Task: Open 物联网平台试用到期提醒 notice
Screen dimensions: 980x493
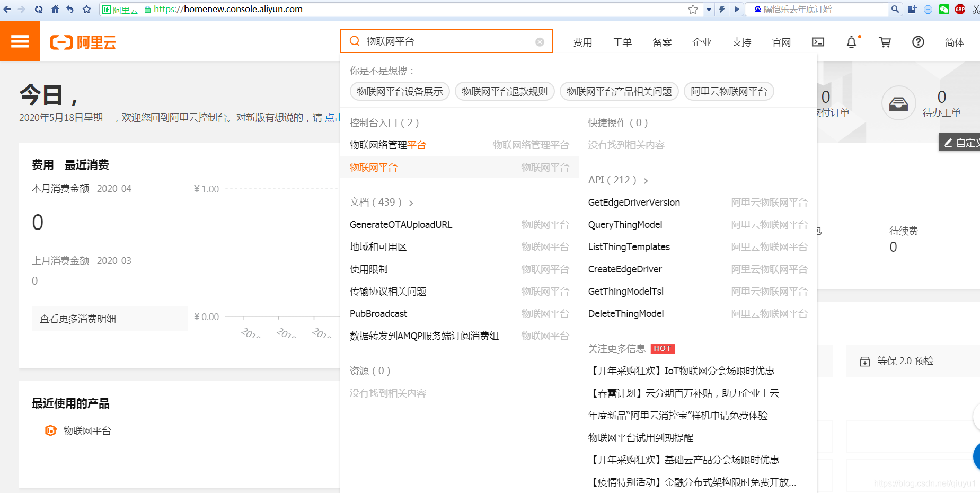Action: [x=641, y=438]
